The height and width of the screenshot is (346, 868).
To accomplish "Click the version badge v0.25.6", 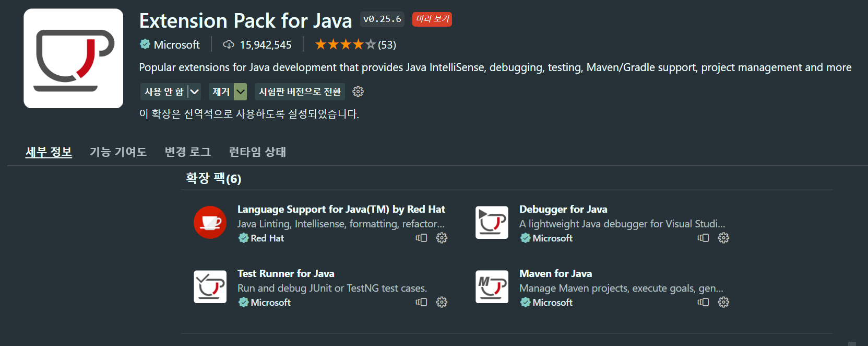I will [x=382, y=19].
